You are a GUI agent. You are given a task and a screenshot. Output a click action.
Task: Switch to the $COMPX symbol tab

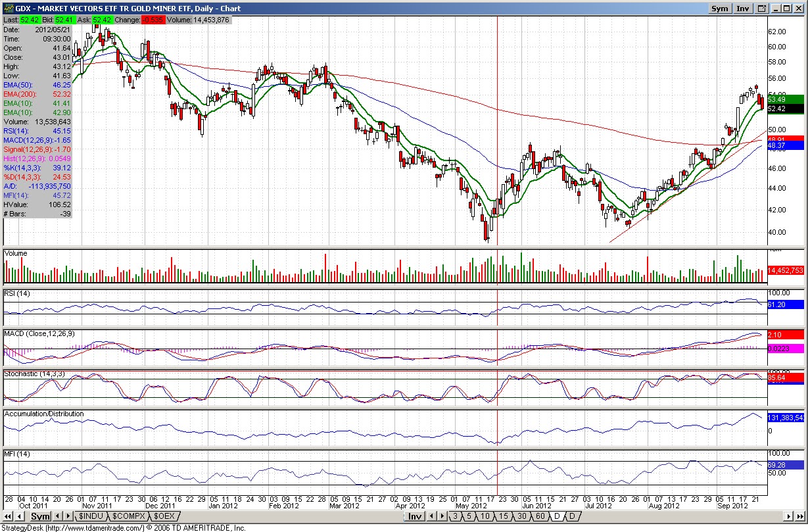point(129,516)
